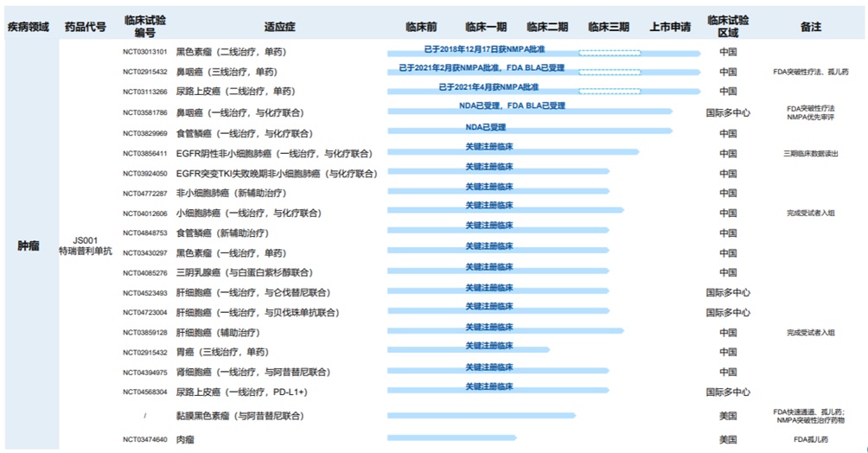Click indication 三阴乳腺癌（与白蛋白紫杉醇联合）

coord(245,273)
